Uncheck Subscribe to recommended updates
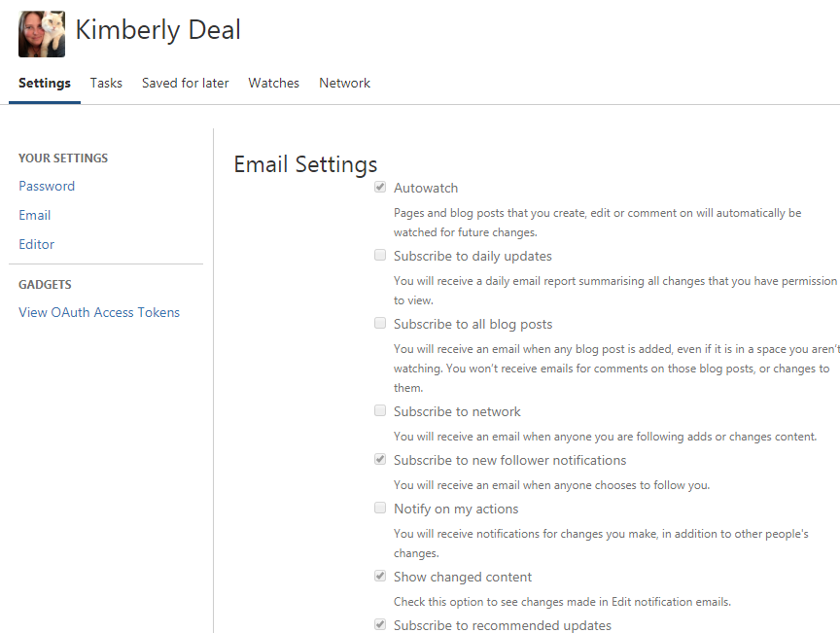 point(380,624)
